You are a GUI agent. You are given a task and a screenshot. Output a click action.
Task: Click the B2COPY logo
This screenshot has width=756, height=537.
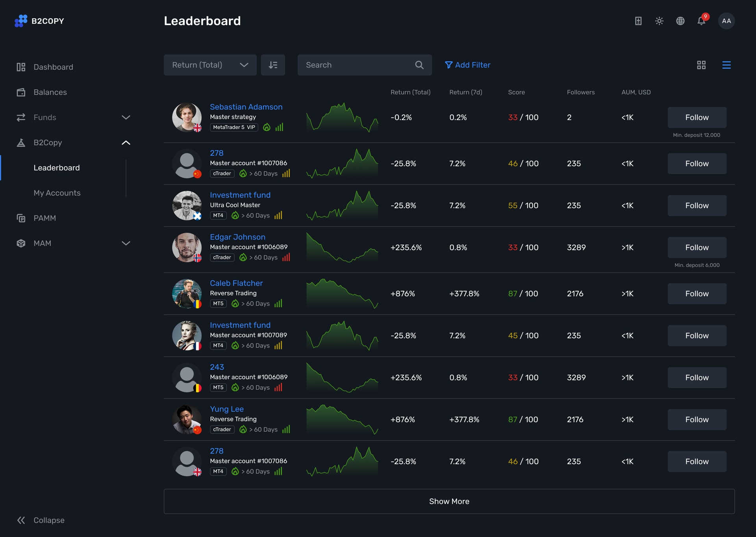(39, 21)
